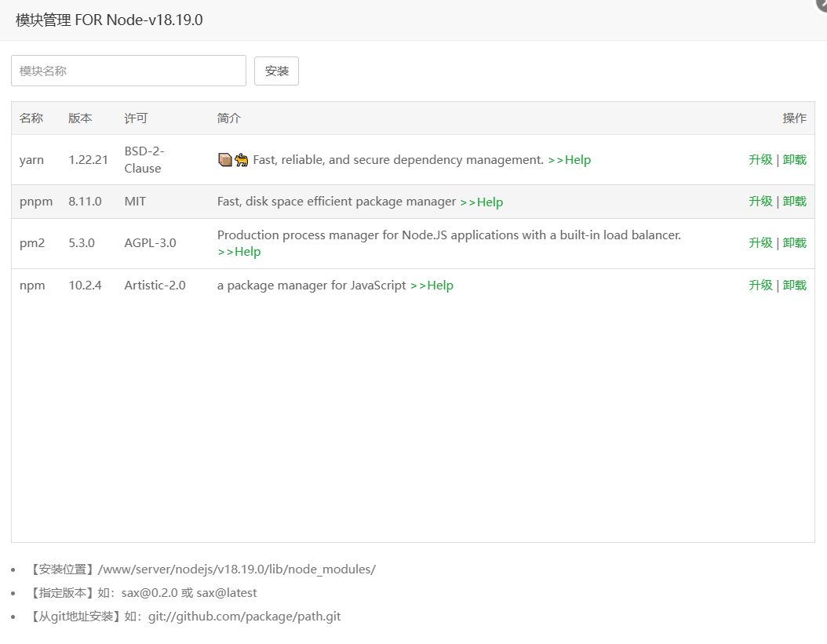Click the package emoji icon in yarn row

coord(225,160)
